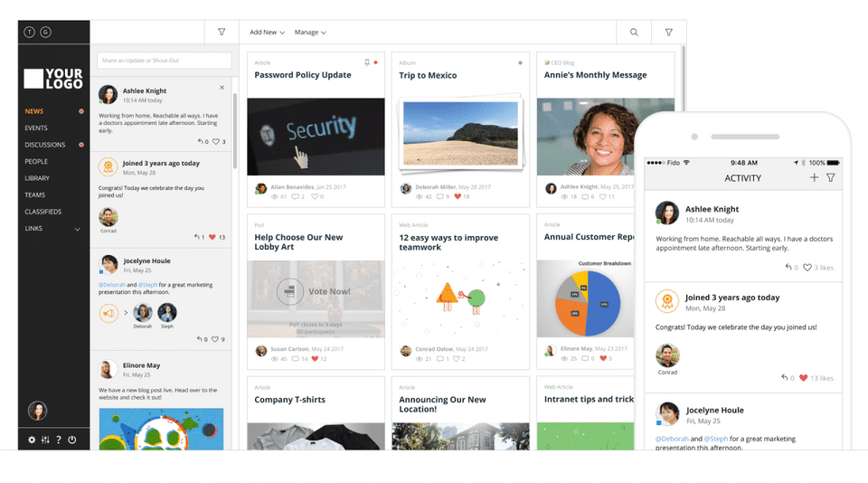Viewport: 868px width, 483px height.
Task: Open Elinore May's post author name
Action: [x=141, y=365]
